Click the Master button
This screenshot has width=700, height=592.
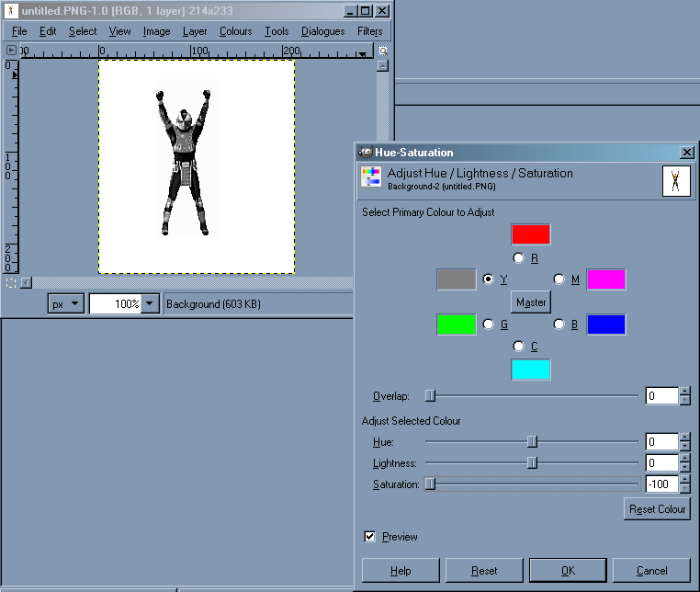coord(531,302)
